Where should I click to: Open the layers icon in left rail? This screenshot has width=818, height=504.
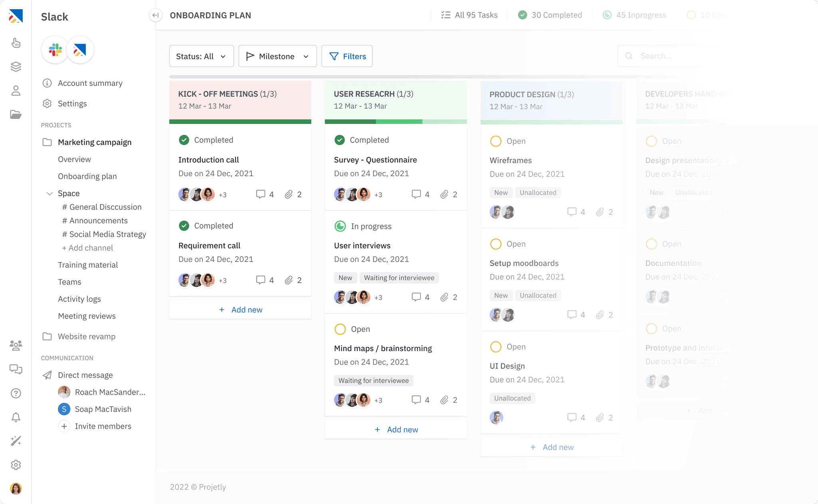[16, 67]
